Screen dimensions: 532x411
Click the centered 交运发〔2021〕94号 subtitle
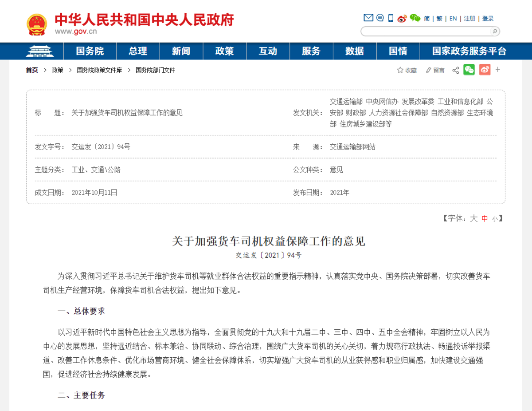[x=269, y=256]
